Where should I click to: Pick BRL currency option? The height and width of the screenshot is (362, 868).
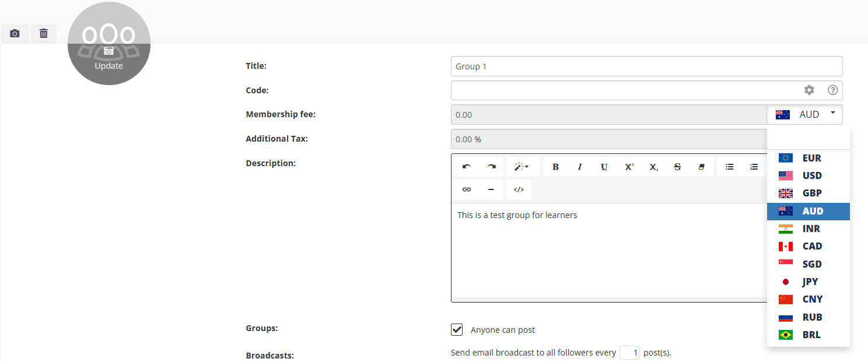click(x=808, y=335)
